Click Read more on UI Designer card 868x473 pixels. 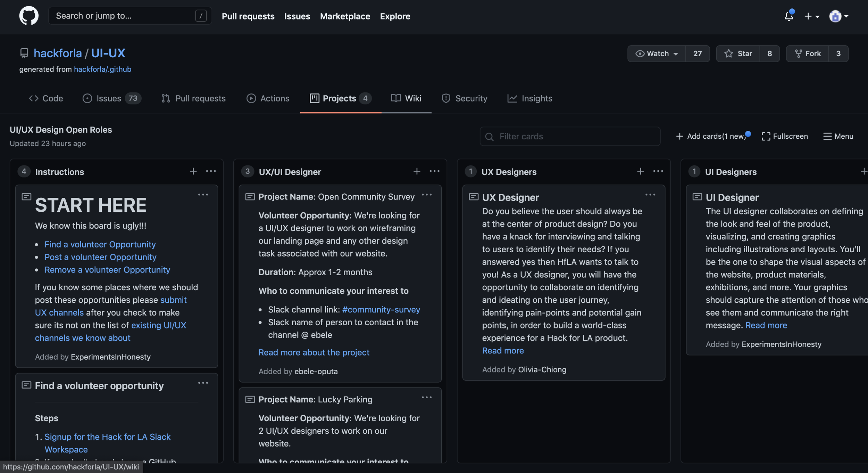point(766,325)
